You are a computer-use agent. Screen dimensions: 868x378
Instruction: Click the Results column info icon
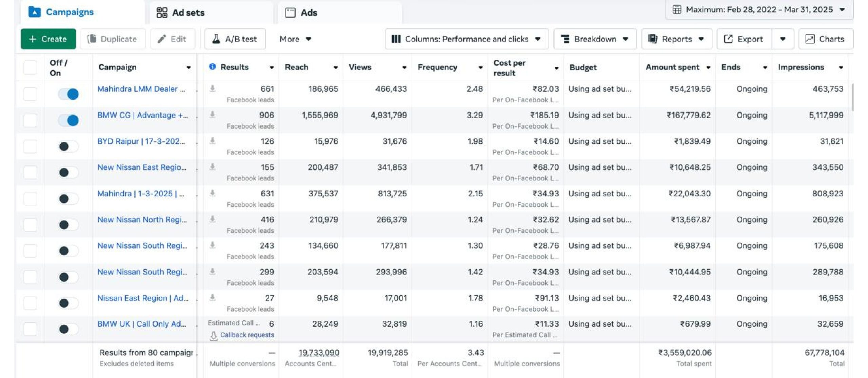click(212, 66)
